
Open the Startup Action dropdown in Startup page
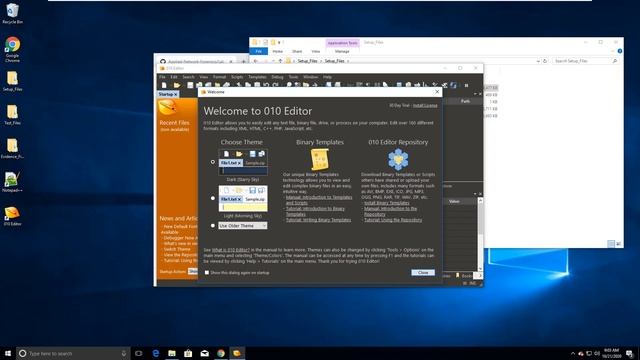point(193,271)
